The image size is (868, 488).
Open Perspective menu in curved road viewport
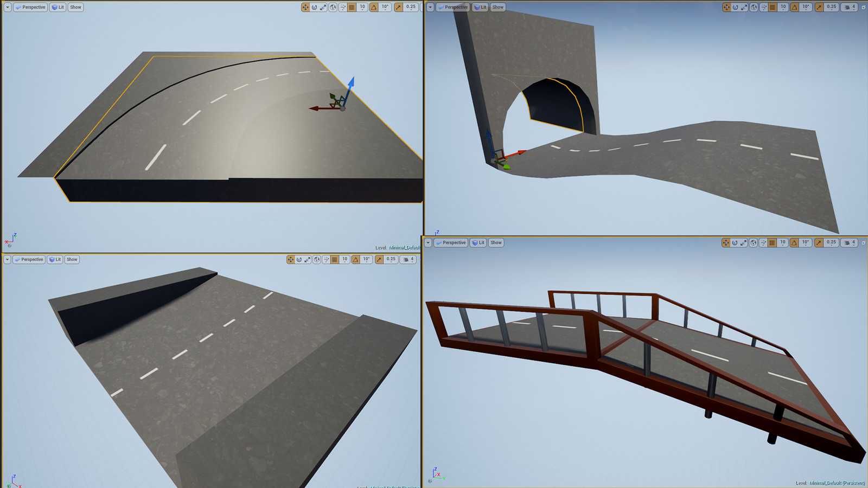pyautogui.click(x=30, y=7)
